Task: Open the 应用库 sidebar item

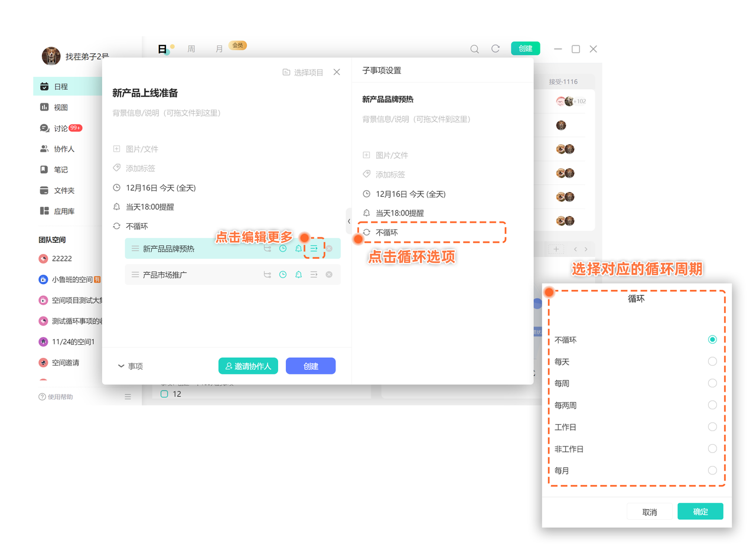Action: pyautogui.click(x=64, y=211)
